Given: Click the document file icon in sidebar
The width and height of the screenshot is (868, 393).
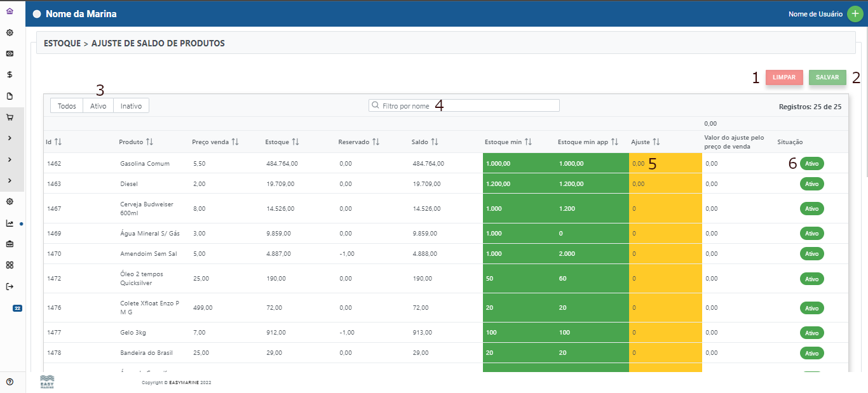Looking at the screenshot, I should point(10,97).
